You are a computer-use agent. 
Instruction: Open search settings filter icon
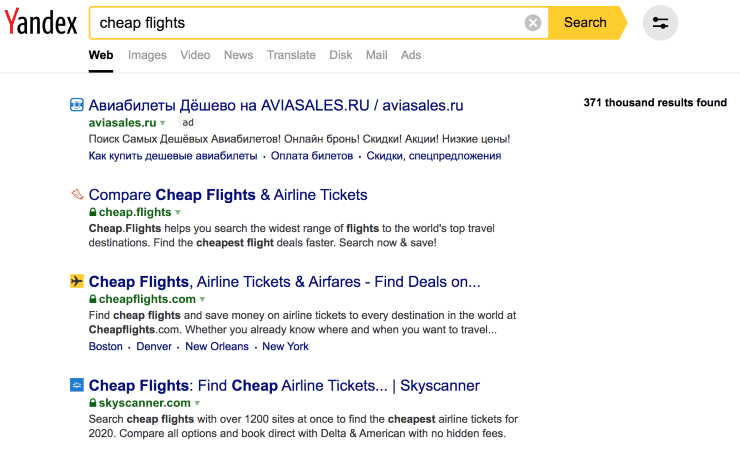coord(660,22)
